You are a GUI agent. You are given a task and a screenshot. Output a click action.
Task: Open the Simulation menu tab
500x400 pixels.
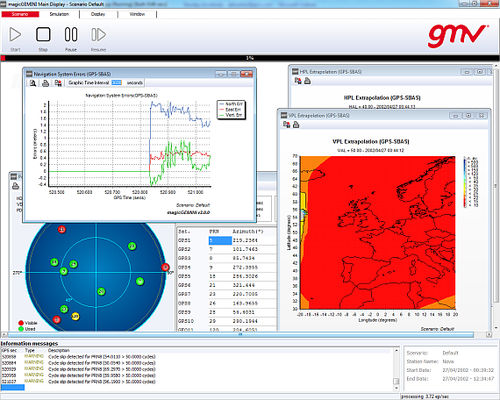(x=59, y=14)
